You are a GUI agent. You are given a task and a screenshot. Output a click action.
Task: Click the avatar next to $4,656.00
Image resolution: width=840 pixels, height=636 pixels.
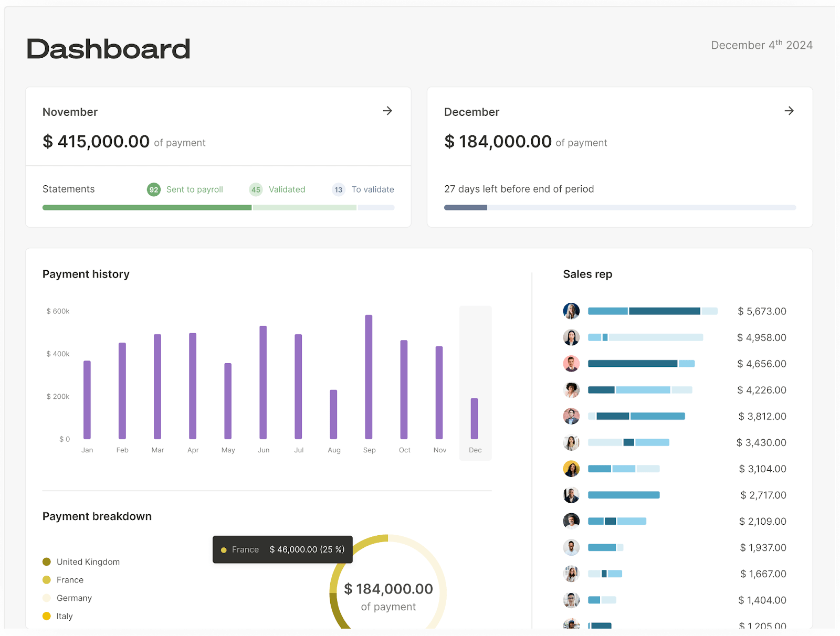pyautogui.click(x=571, y=363)
